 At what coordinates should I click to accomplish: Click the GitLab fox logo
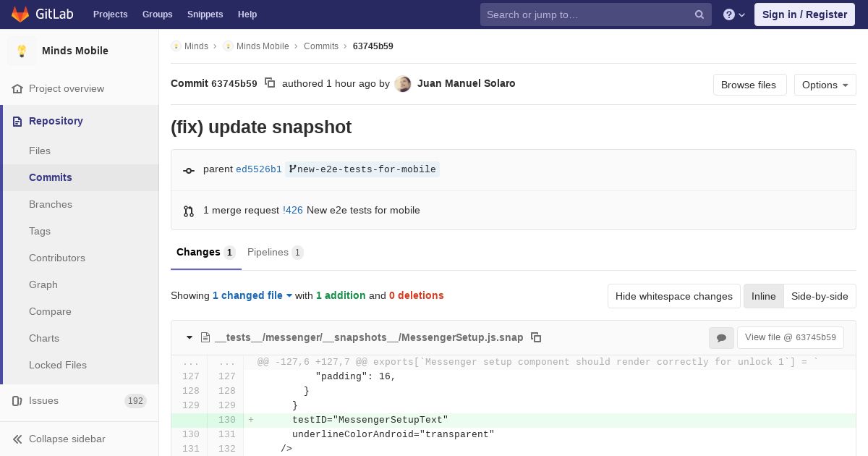click(21, 14)
